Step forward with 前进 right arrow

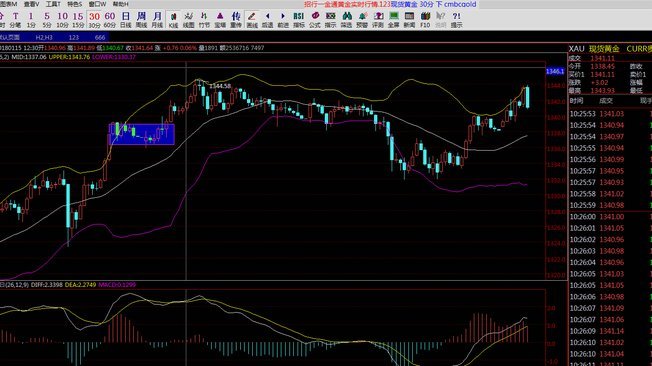283,20
